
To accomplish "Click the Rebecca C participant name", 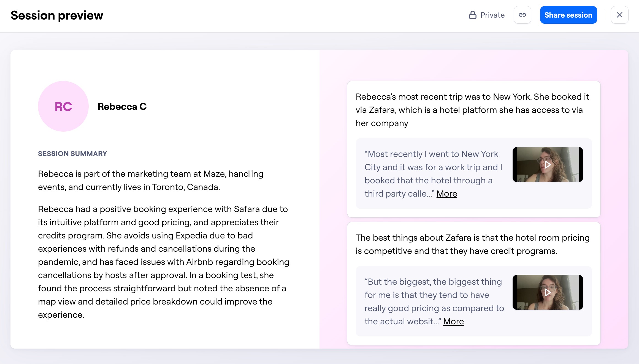I will 122,106.
